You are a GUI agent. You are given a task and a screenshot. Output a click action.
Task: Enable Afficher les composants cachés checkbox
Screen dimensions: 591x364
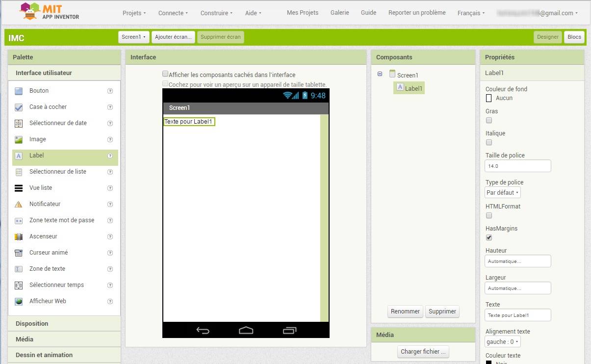point(165,74)
